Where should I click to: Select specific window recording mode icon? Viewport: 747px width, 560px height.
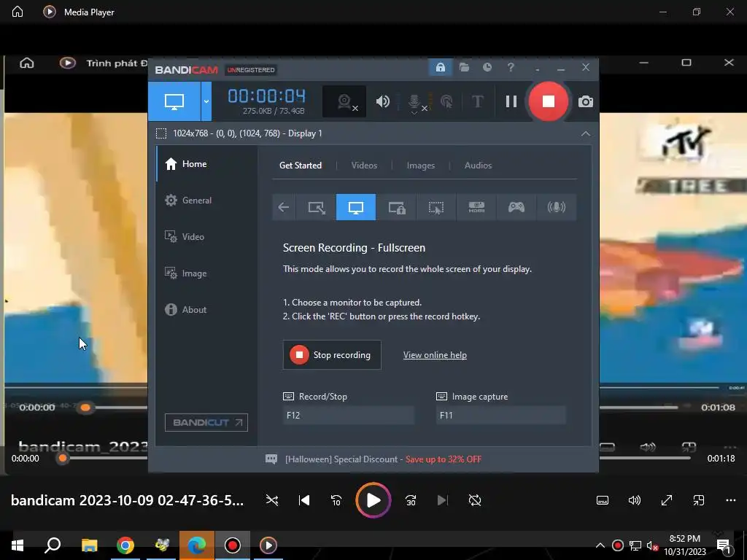396,207
